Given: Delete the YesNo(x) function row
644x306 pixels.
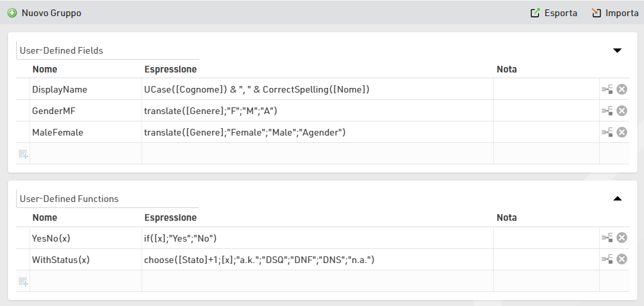Looking at the screenshot, I should pyautogui.click(x=622, y=238).
